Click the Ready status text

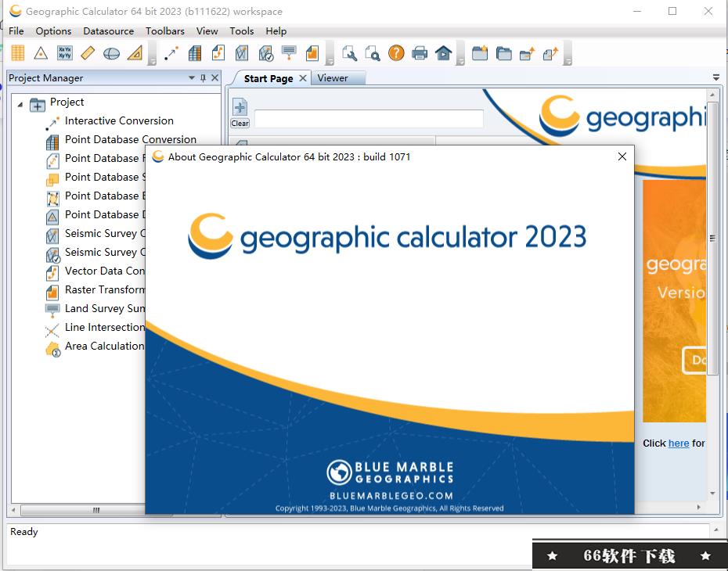(x=23, y=532)
